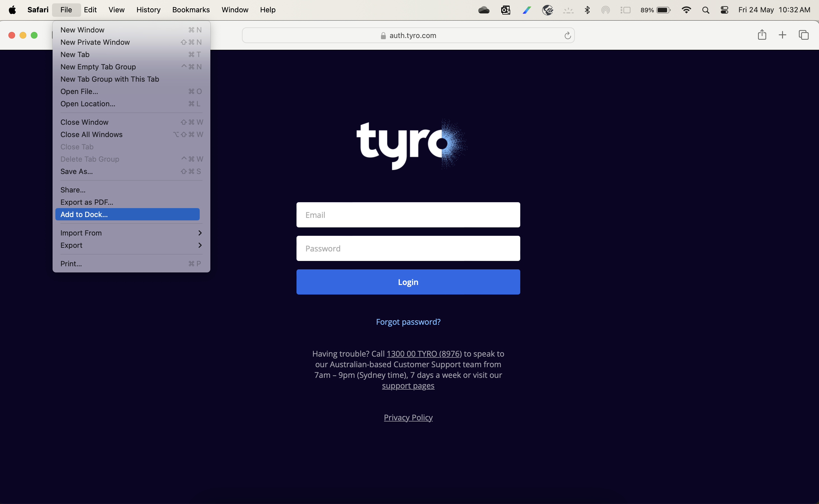
Task: Open the Microsoft Outlook menu bar icon
Action: click(506, 10)
